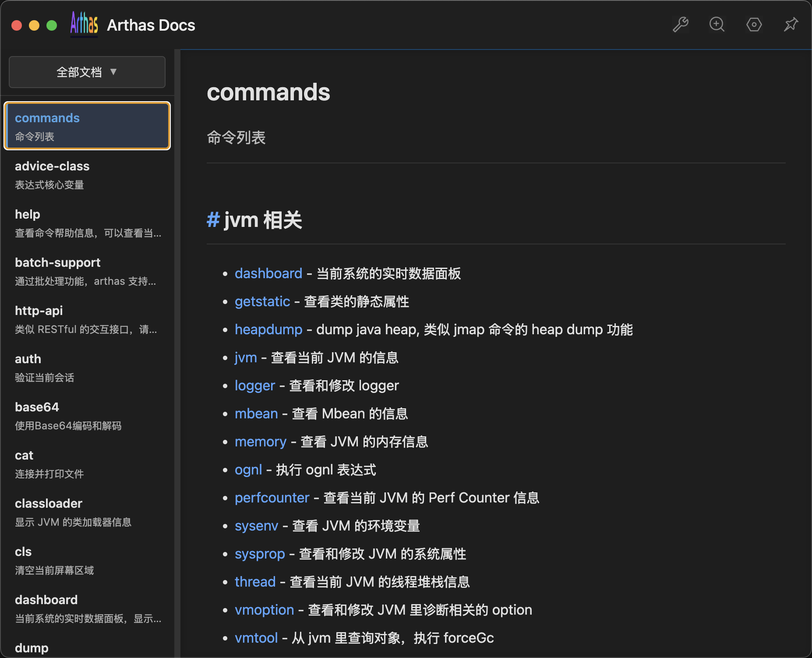The image size is (812, 658).
Task: Open base64 sidebar entry
Action: click(87, 416)
